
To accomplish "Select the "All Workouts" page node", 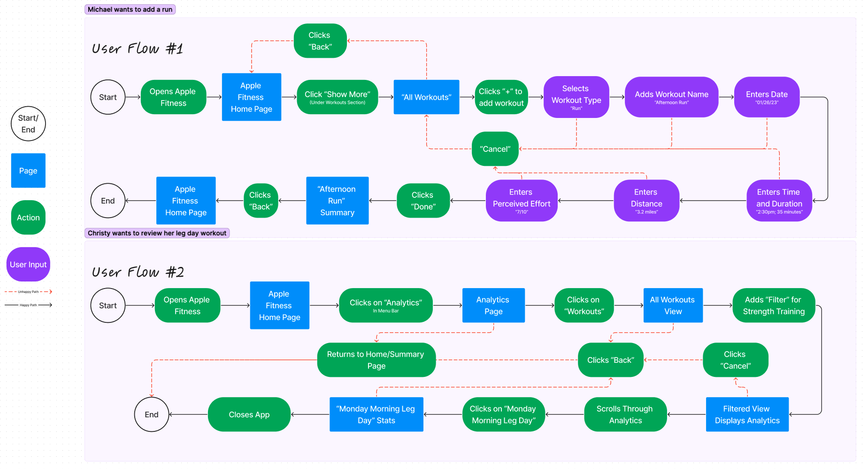I will click(426, 97).
